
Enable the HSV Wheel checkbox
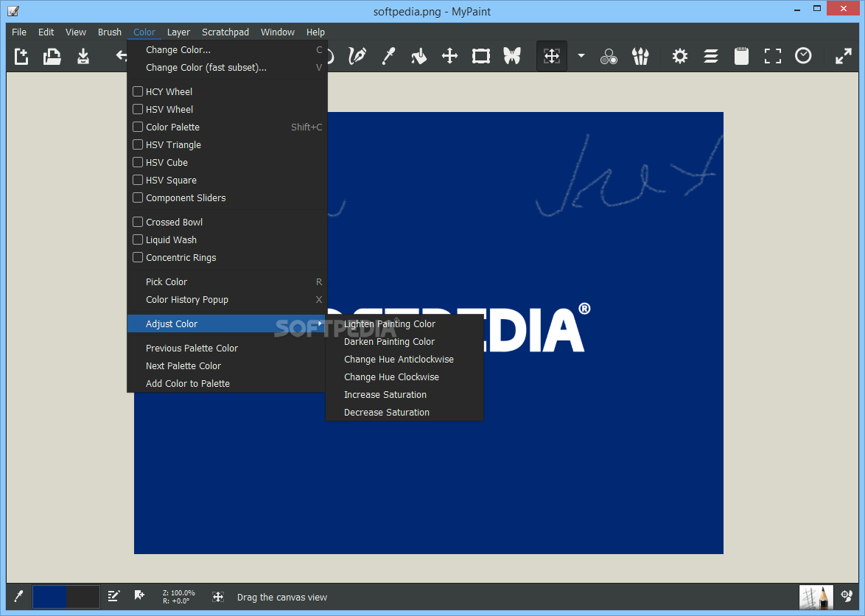(x=138, y=109)
